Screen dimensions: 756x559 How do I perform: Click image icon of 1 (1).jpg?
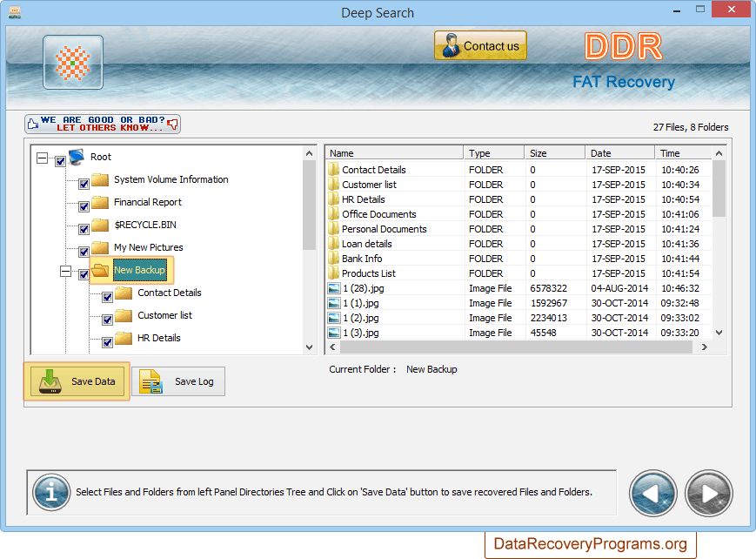click(334, 303)
